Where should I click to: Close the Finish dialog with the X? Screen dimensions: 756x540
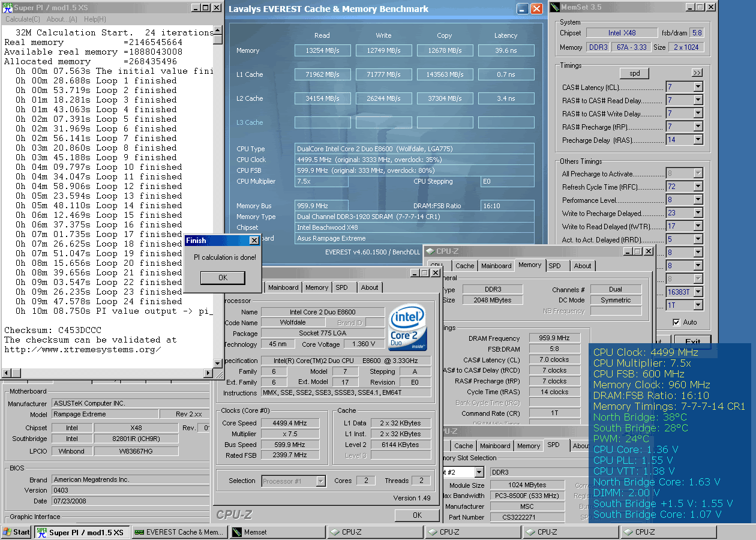[x=254, y=241]
